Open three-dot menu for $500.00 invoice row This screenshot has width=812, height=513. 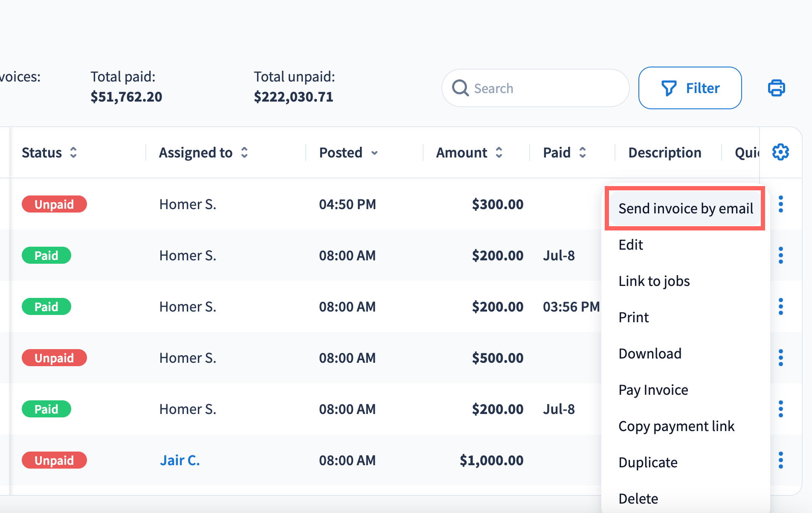click(x=780, y=358)
